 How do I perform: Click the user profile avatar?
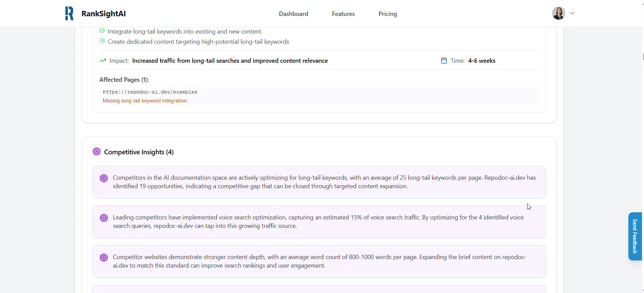point(558,14)
